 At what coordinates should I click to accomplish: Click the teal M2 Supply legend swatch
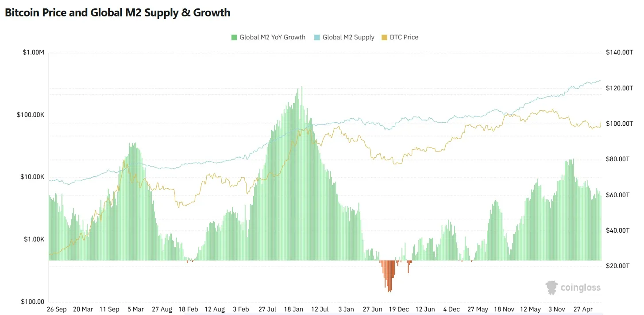pyautogui.click(x=317, y=37)
